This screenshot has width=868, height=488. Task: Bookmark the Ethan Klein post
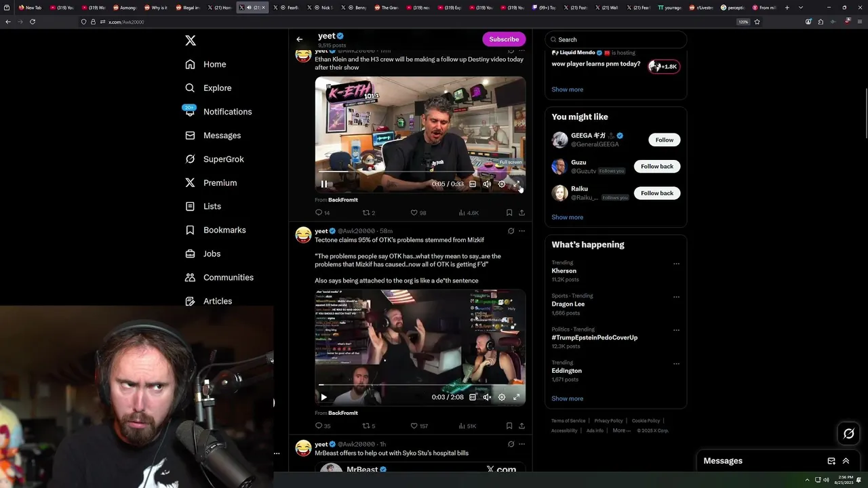click(x=509, y=213)
